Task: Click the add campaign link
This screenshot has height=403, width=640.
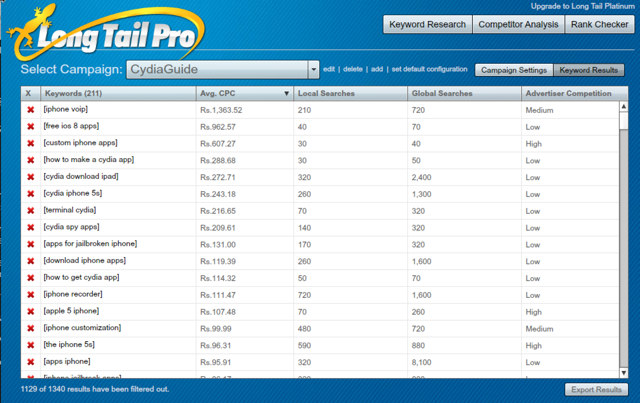Action: tap(377, 69)
